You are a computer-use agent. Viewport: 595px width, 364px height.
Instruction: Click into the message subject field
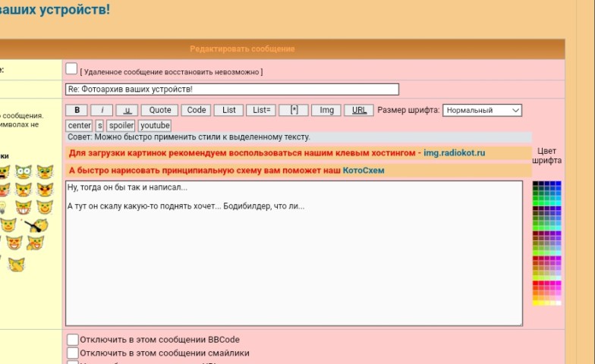[x=231, y=89]
